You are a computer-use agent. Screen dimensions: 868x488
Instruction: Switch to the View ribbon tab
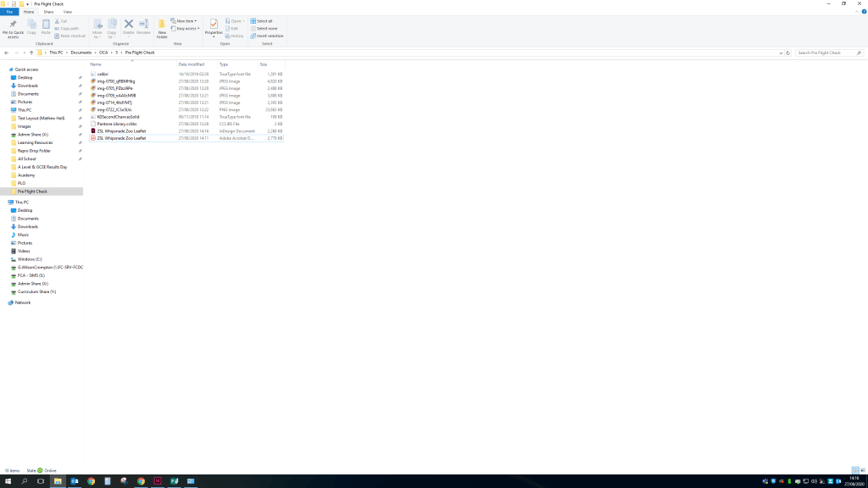tap(68, 12)
